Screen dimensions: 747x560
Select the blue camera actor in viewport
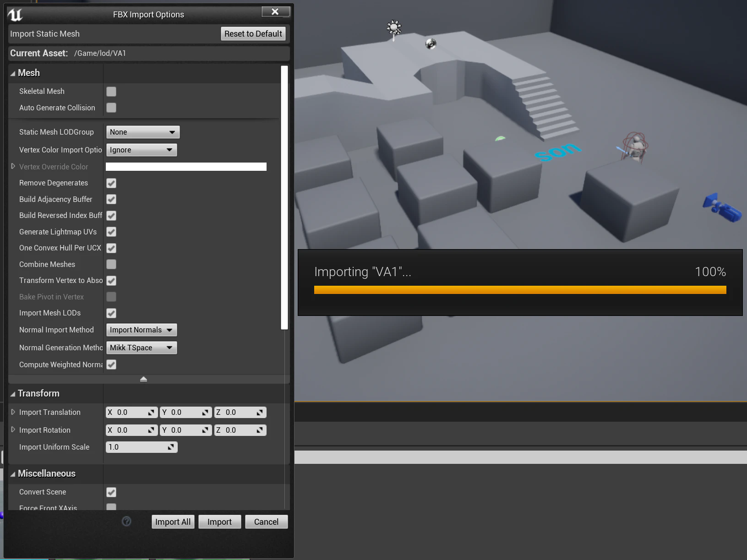(x=722, y=208)
